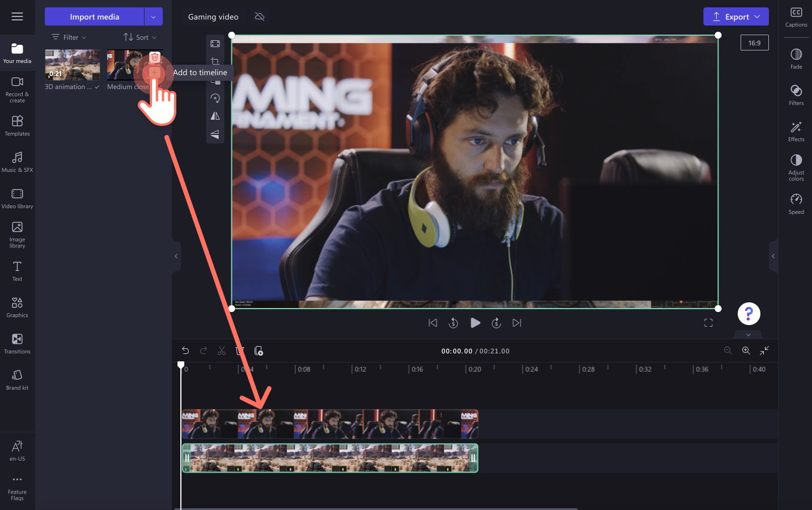Open the Sort dropdown
The height and width of the screenshot is (510, 812).
coord(140,37)
